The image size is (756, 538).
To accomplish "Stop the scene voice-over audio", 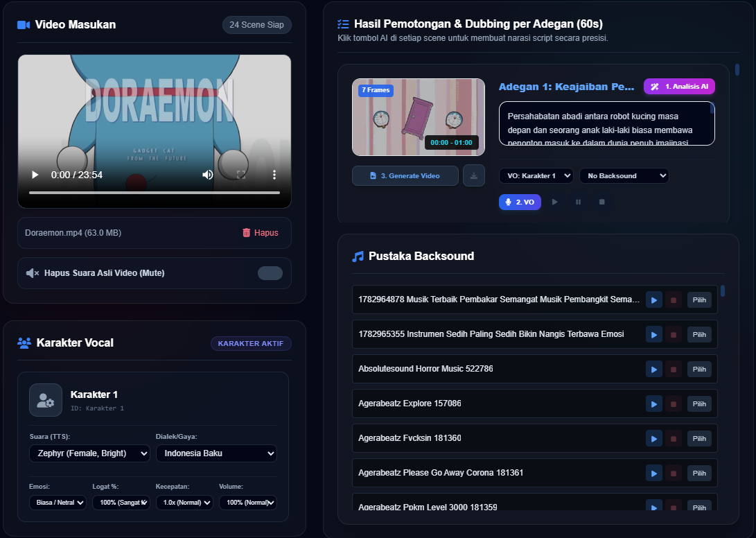I will [x=601, y=202].
